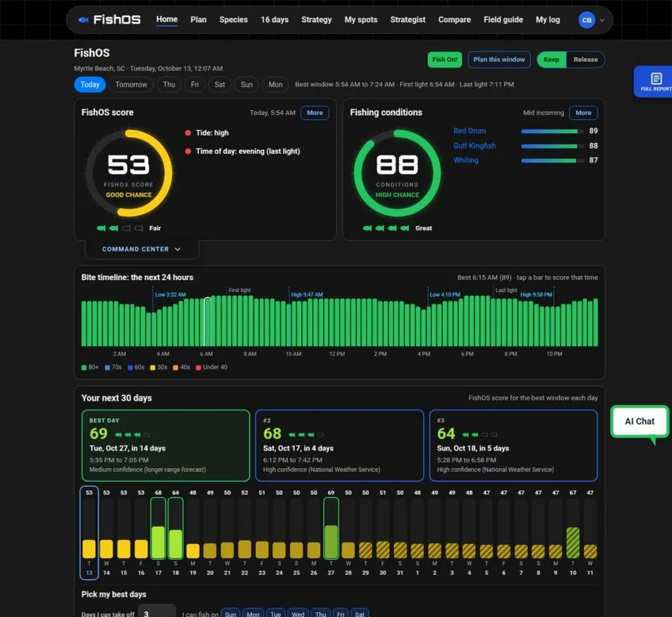Open the Field guide
The image size is (672, 617).
tap(503, 20)
